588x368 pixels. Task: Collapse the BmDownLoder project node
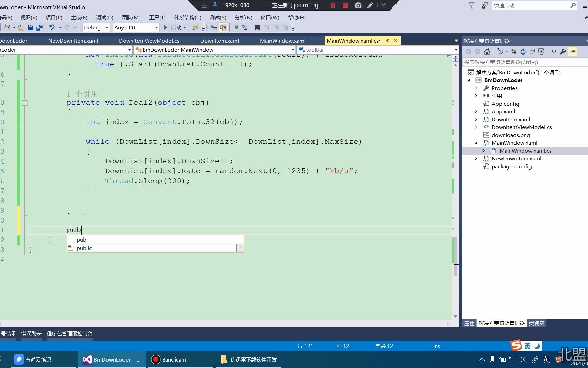[469, 80]
